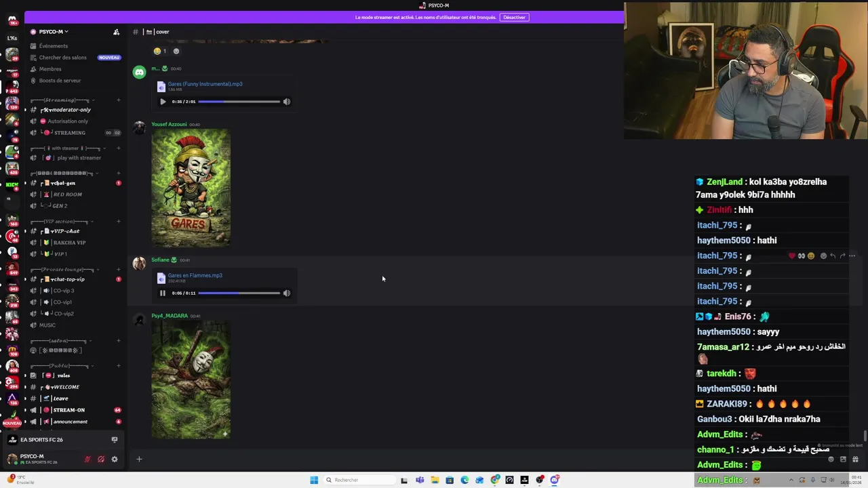The image size is (868, 488).
Task: Open the Membres list
Action: (50, 69)
